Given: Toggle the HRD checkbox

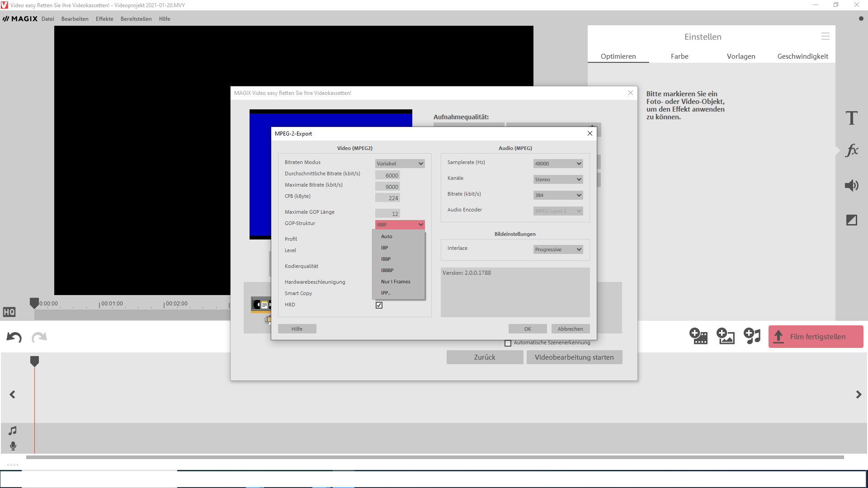Looking at the screenshot, I should (x=379, y=305).
